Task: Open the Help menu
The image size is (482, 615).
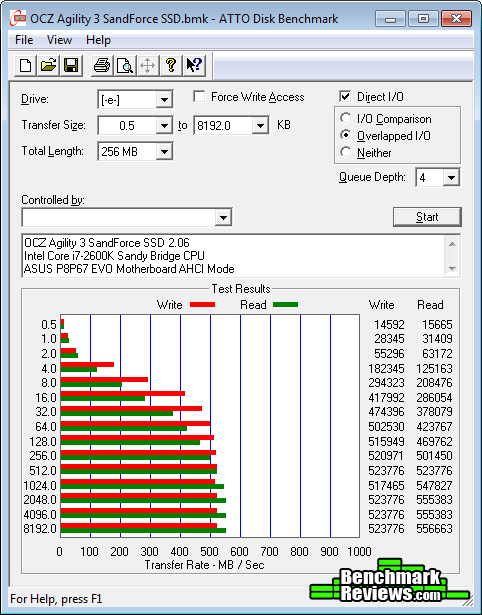Action: point(98,40)
